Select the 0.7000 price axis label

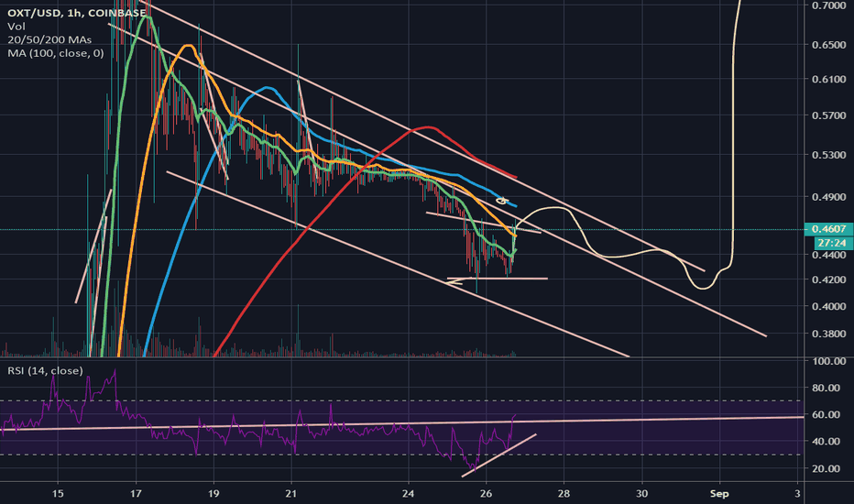tap(829, 5)
